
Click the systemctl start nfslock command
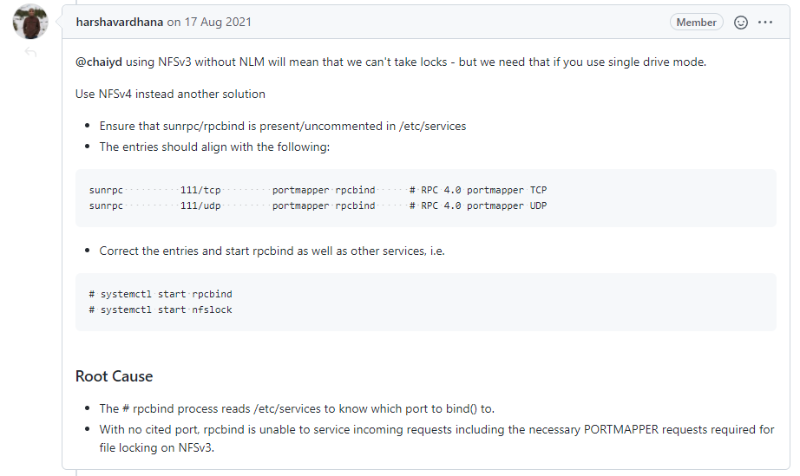(x=160, y=310)
